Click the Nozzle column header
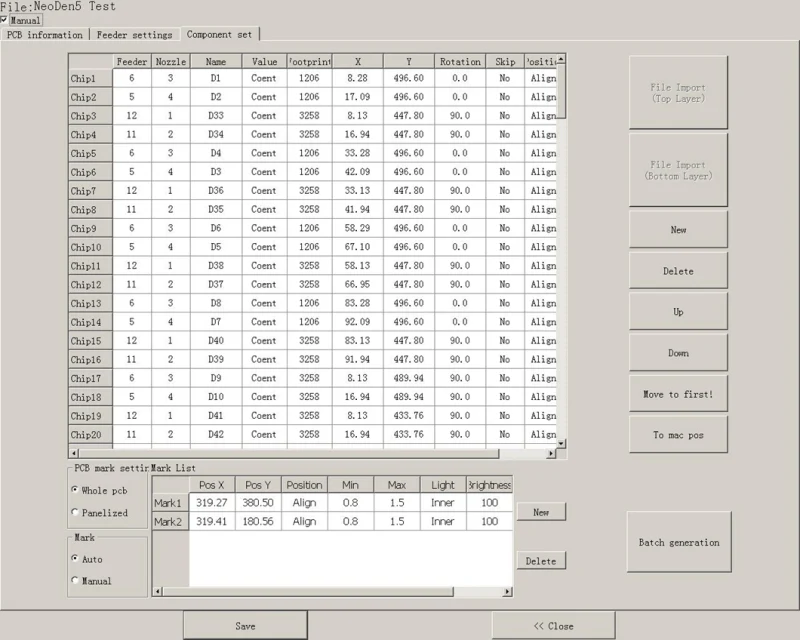 point(170,61)
